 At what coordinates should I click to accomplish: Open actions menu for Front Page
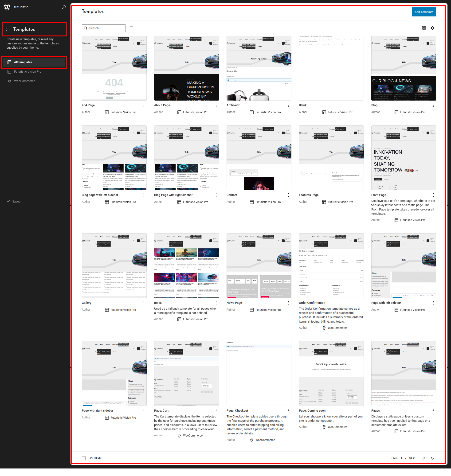[433, 195]
